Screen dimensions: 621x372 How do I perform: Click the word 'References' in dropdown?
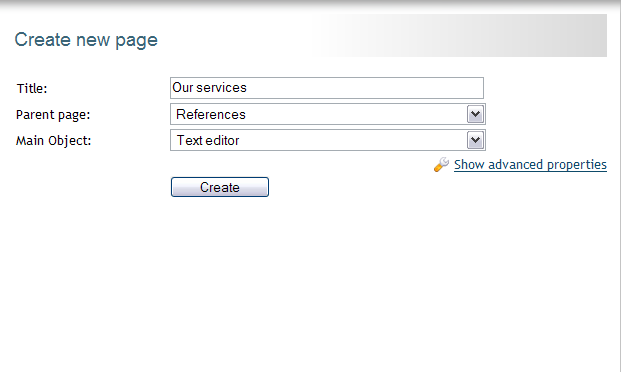[211, 114]
